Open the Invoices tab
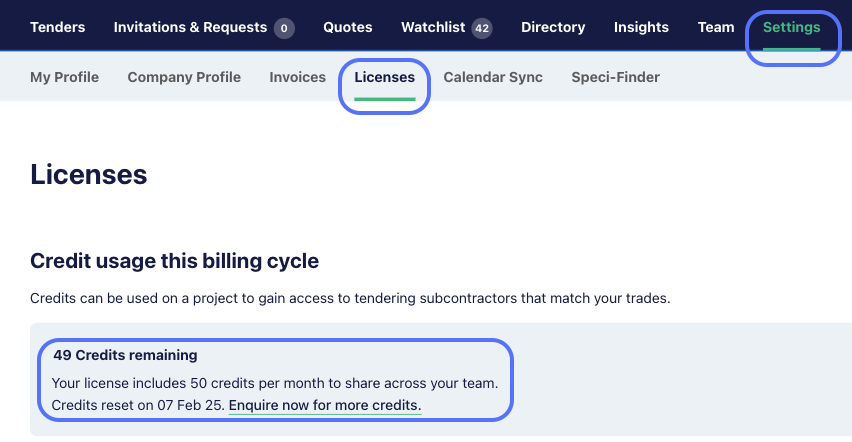 pyautogui.click(x=298, y=77)
